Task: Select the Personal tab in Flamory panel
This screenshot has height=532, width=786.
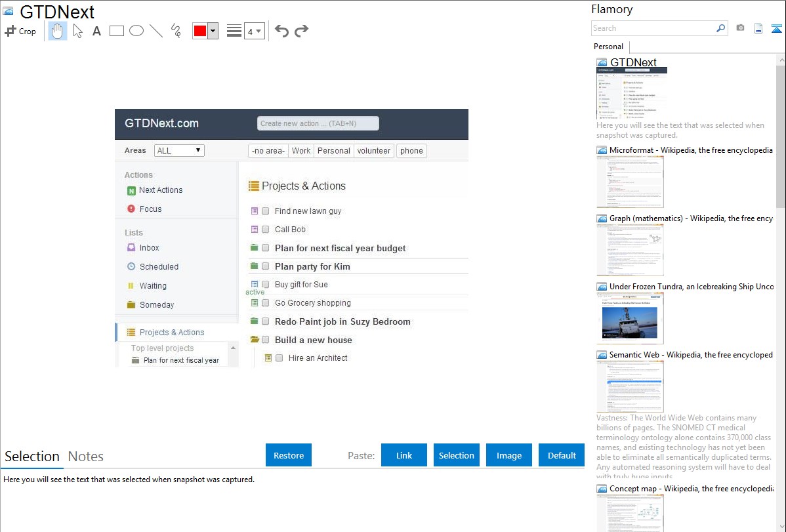Action: coord(609,47)
